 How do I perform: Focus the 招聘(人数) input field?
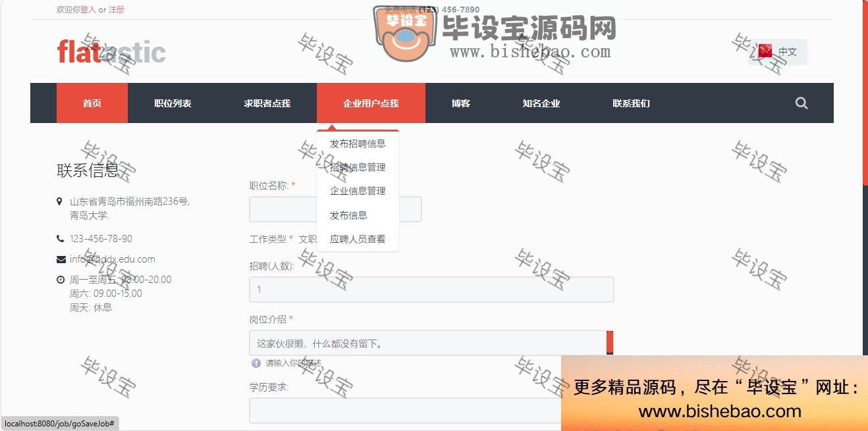pyautogui.click(x=431, y=290)
